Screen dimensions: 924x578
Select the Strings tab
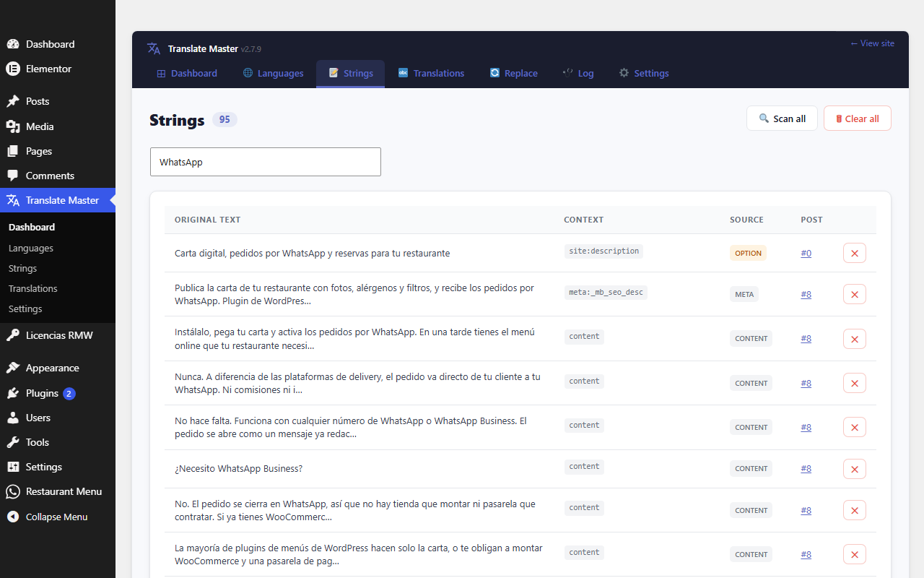coord(351,73)
